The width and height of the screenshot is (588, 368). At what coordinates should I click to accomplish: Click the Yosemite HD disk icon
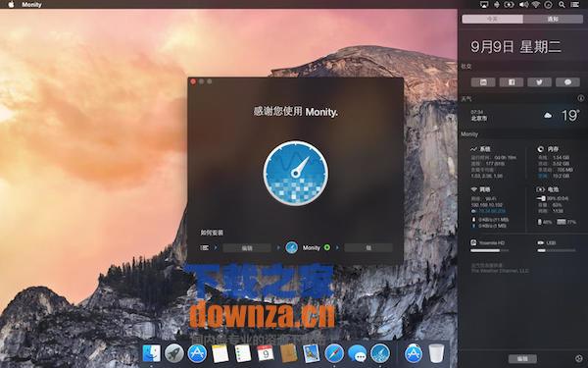473,242
